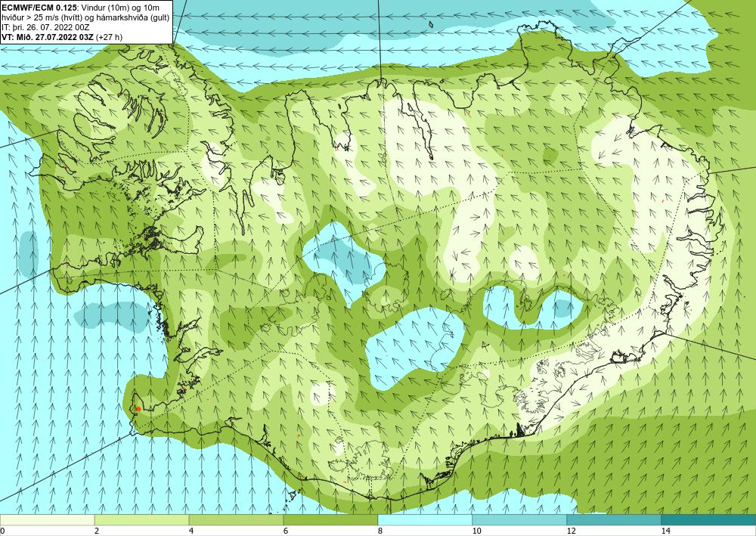
Task: Click the legend scale label '0'
Action: coord(2,531)
